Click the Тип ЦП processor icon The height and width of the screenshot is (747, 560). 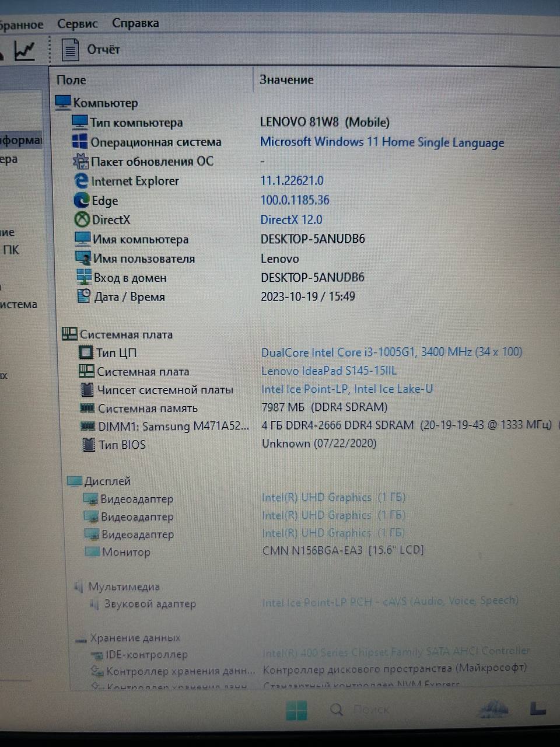(86, 352)
